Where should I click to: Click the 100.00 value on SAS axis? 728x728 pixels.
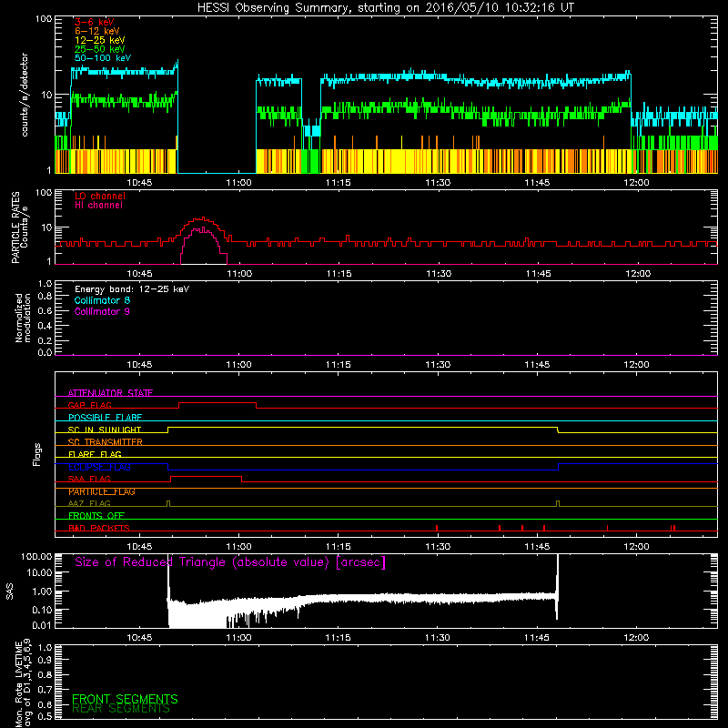pos(36,557)
